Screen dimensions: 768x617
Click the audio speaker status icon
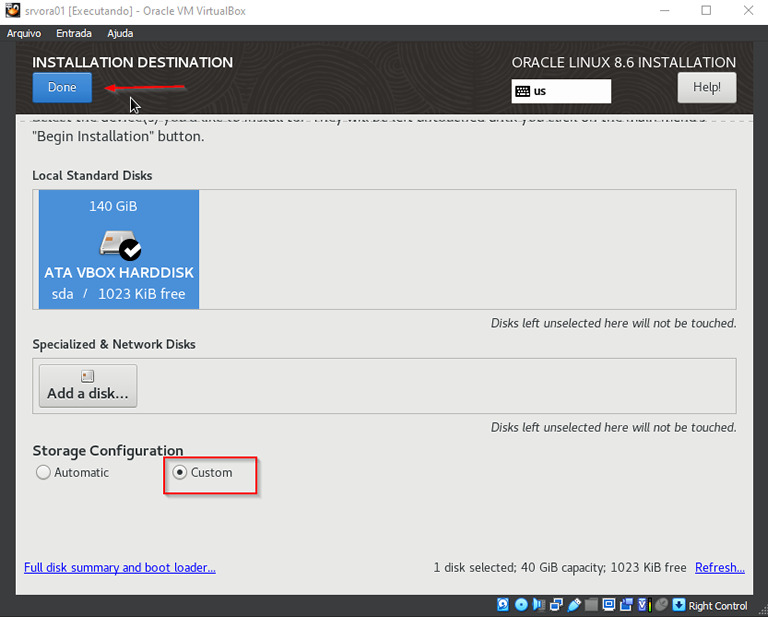point(539,605)
